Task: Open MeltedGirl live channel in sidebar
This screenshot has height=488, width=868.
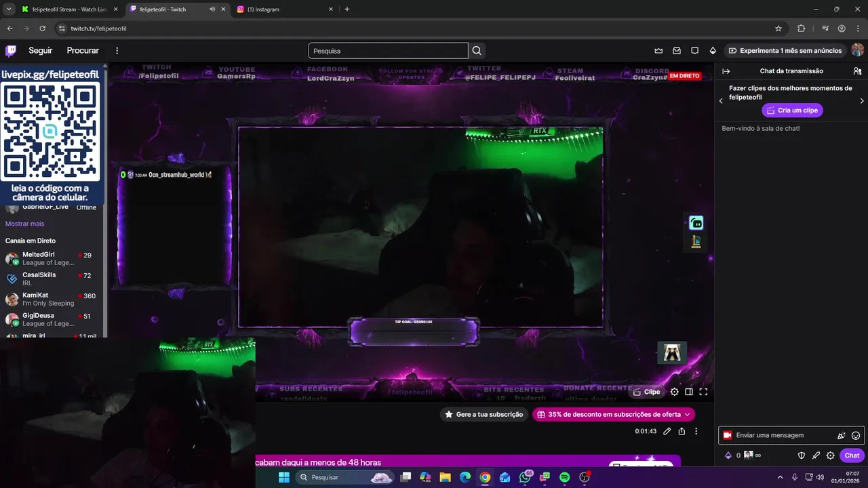Action: [51, 259]
